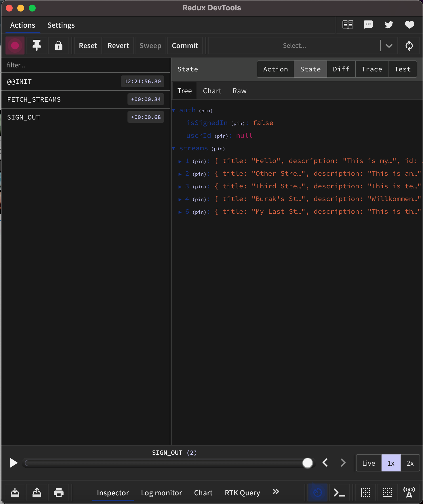Click the Commit button
The height and width of the screenshot is (504, 423).
185,46
